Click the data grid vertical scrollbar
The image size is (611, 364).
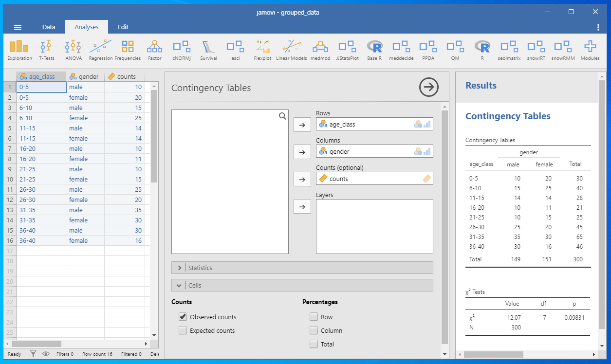[154, 136]
